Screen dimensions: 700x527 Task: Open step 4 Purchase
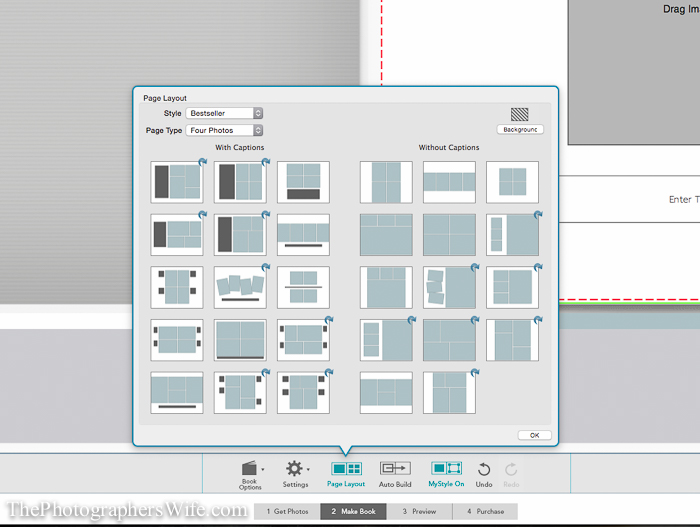pos(485,511)
